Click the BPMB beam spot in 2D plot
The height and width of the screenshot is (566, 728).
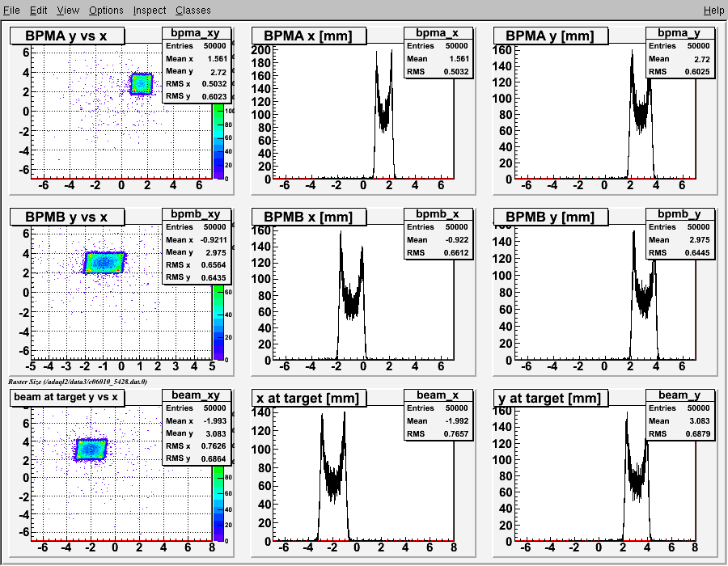[x=104, y=263]
